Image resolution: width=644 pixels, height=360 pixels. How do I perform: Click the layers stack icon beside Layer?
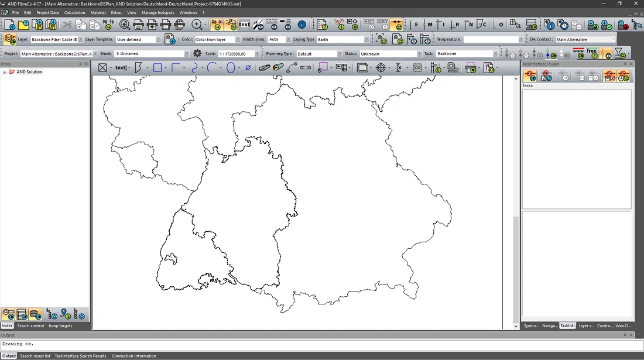pos(9,39)
